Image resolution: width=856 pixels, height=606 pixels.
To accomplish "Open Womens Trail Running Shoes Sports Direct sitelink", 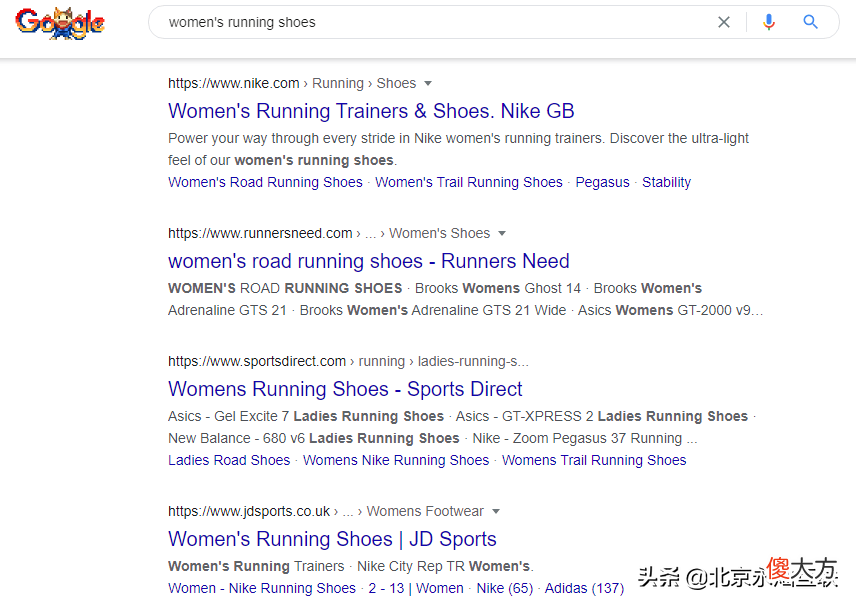I will pos(594,460).
